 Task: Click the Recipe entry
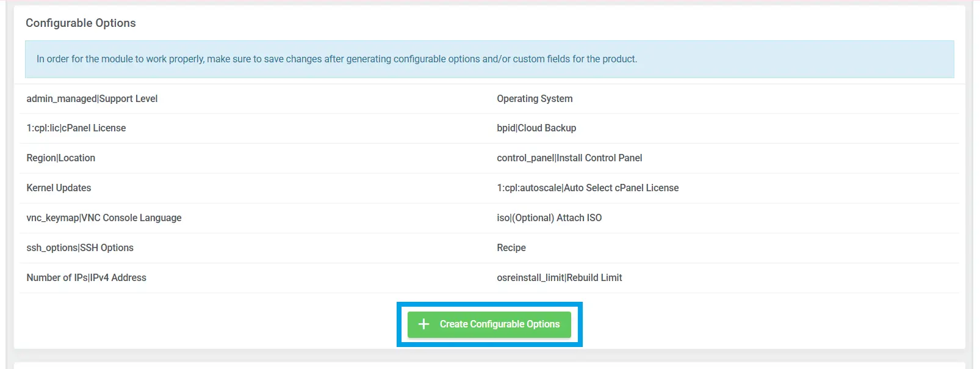pos(511,247)
